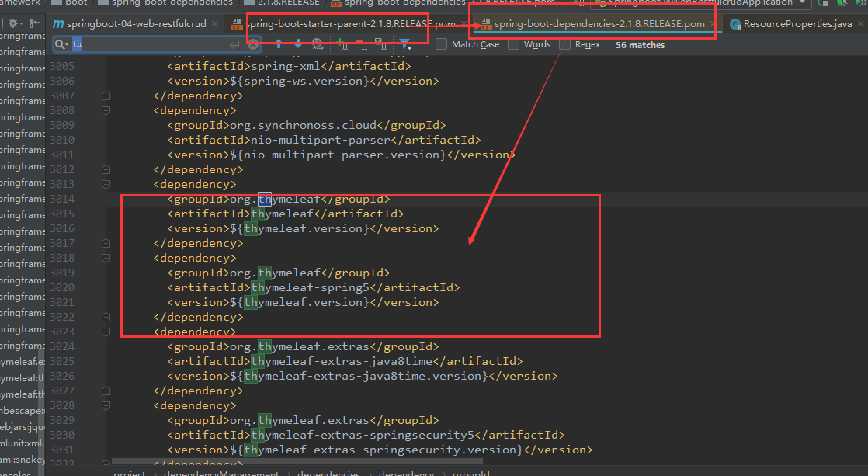Click dependencies in XML breadcrumb
The width and height of the screenshot is (868, 476).
(328, 473)
